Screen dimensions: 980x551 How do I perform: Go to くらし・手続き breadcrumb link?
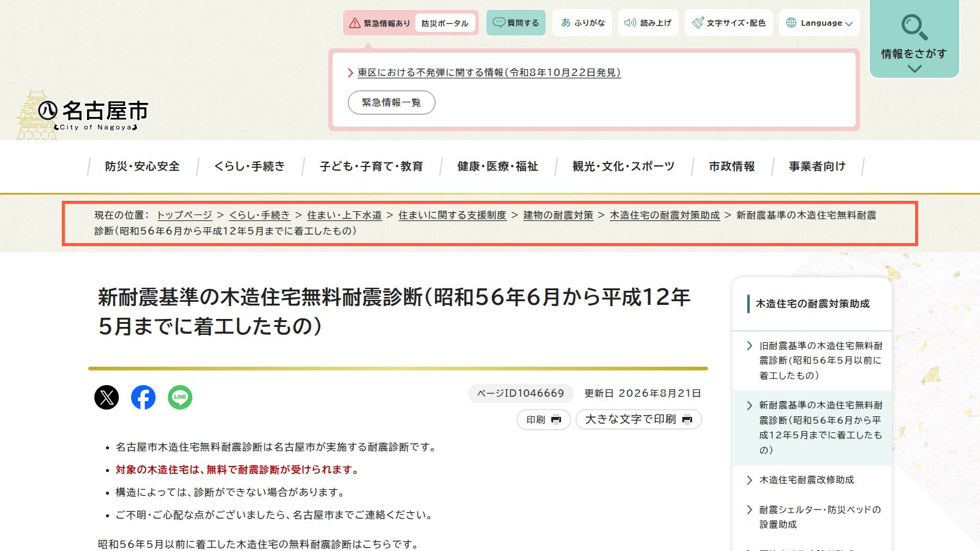point(260,215)
